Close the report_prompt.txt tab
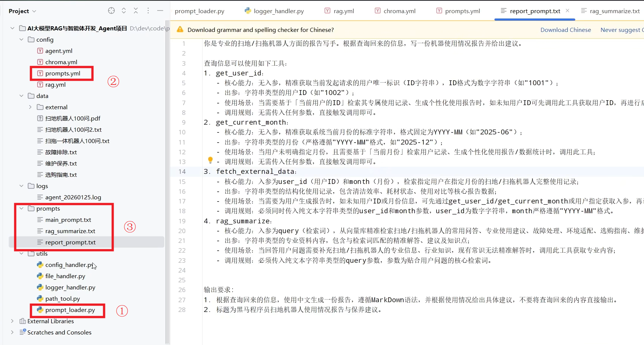Image resolution: width=644 pixels, height=345 pixels. [x=567, y=11]
